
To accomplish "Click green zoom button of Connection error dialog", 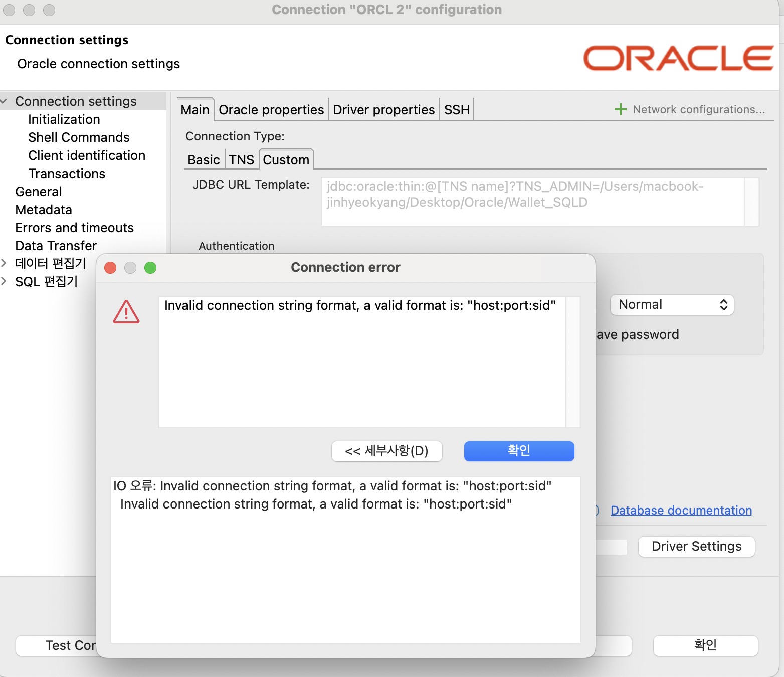I will [x=150, y=268].
